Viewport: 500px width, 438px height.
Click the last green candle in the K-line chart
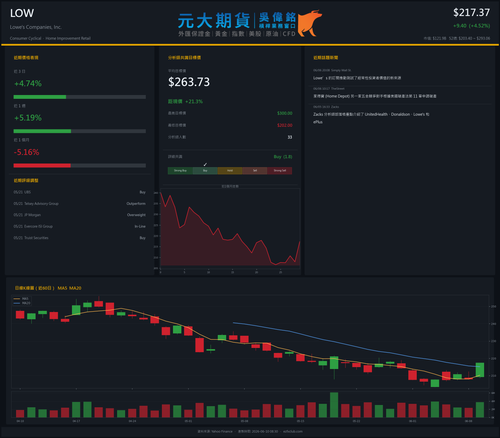point(480,370)
